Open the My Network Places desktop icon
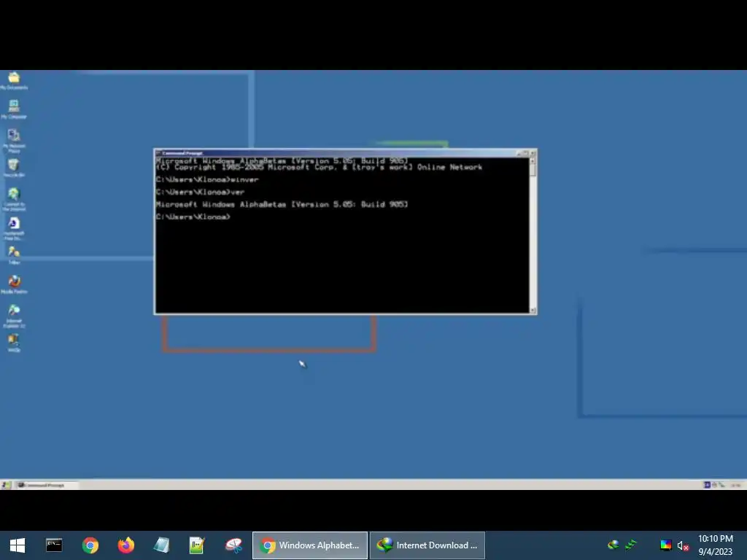Viewport: 747px width, 560px height. pyautogui.click(x=14, y=141)
